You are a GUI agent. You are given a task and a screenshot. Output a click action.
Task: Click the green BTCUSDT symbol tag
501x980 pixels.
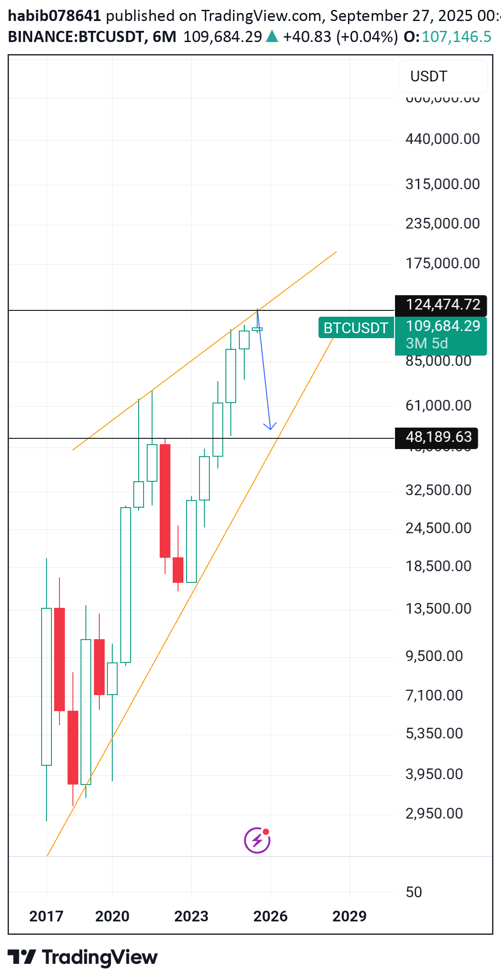tap(356, 328)
